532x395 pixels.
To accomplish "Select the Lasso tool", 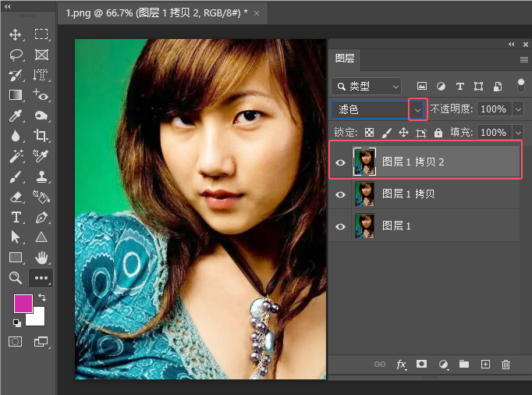I will pyautogui.click(x=16, y=55).
